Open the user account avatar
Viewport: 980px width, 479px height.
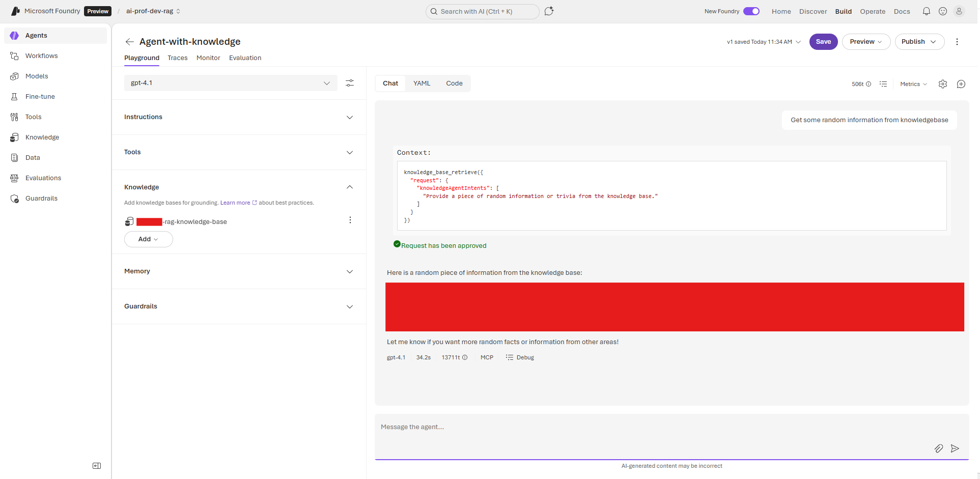pyautogui.click(x=959, y=11)
